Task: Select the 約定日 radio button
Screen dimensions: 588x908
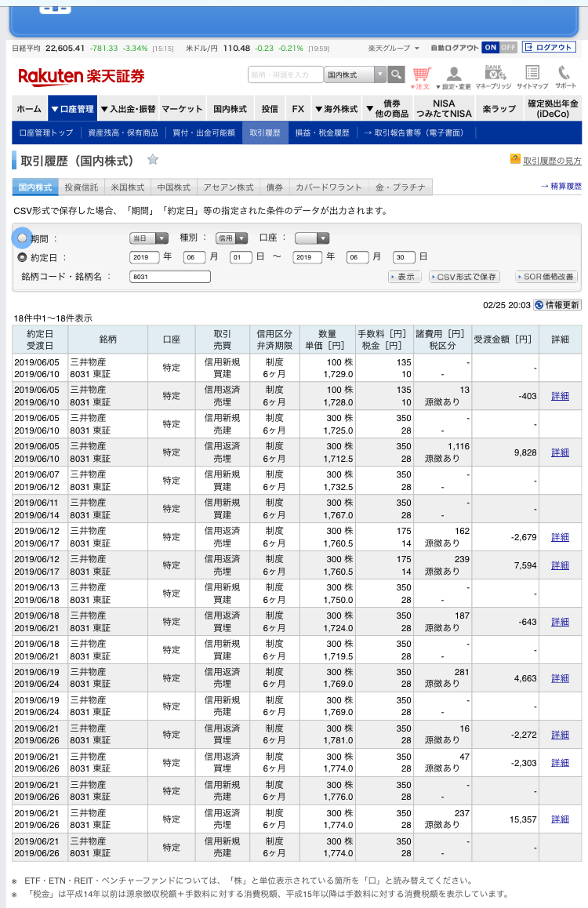Action: pyautogui.click(x=22, y=257)
